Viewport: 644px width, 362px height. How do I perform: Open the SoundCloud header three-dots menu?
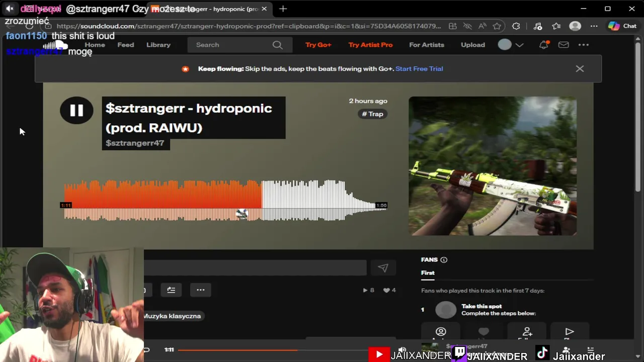pos(584,45)
